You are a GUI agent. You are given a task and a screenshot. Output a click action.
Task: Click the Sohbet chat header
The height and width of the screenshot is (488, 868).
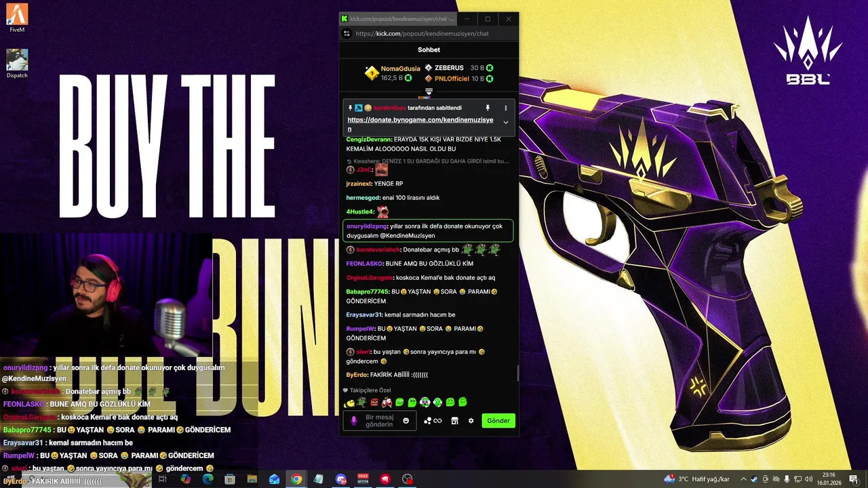[x=429, y=49]
